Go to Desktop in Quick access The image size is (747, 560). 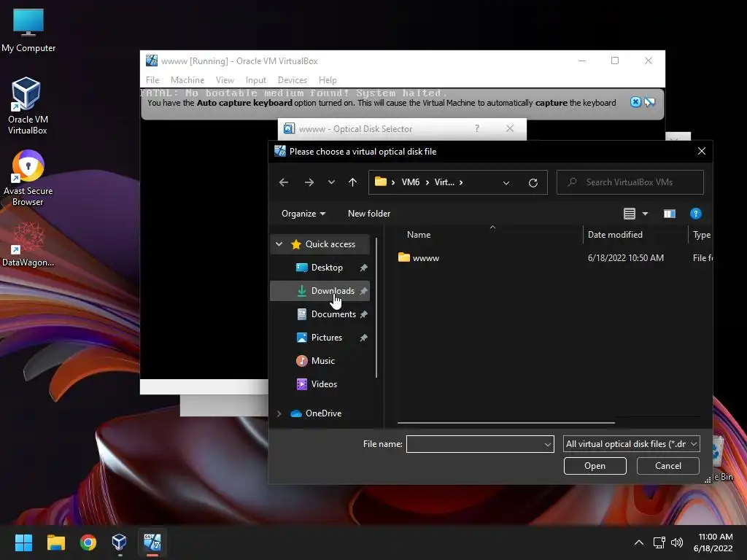[327, 268]
